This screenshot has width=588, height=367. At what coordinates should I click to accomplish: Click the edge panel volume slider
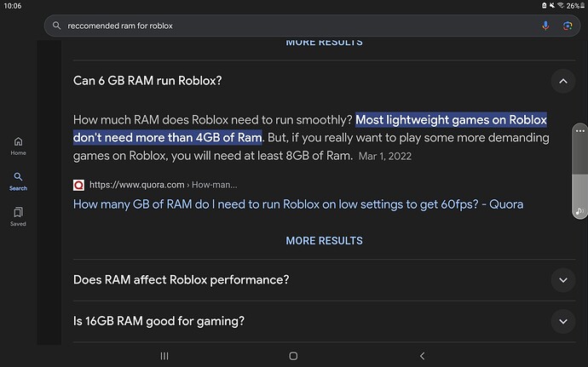point(579,170)
